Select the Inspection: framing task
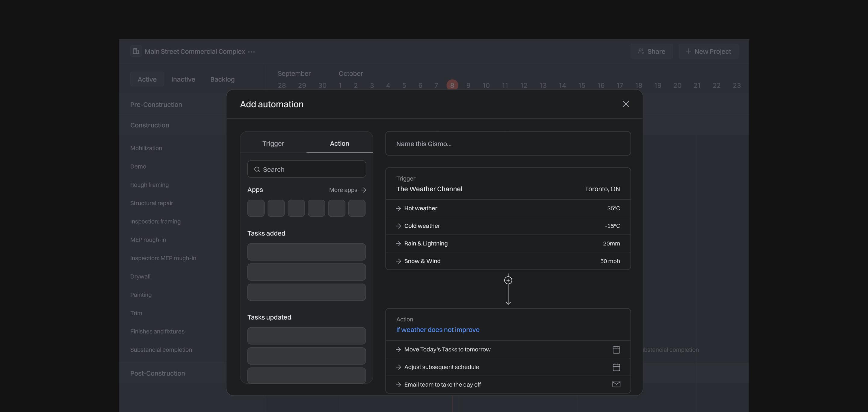Screen dimensions: 868x412 [155, 221]
